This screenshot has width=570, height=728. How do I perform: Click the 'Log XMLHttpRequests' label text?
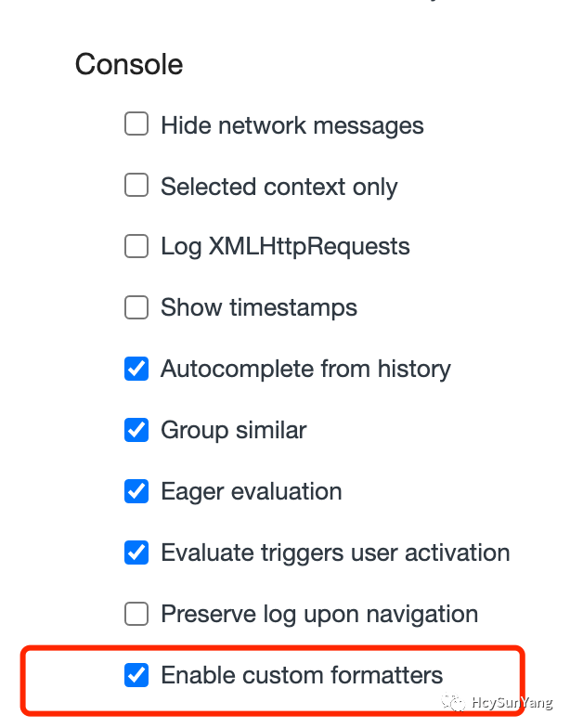click(x=285, y=247)
